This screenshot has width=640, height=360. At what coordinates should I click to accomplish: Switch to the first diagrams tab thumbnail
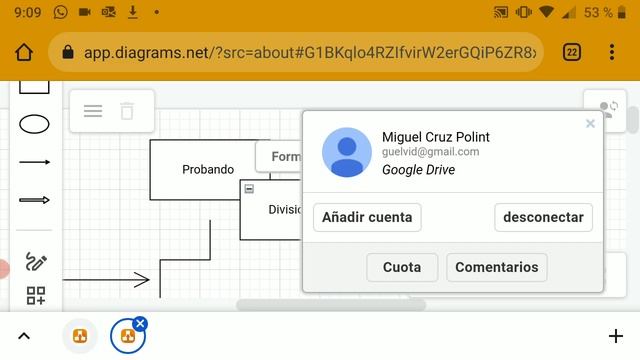tap(80, 336)
